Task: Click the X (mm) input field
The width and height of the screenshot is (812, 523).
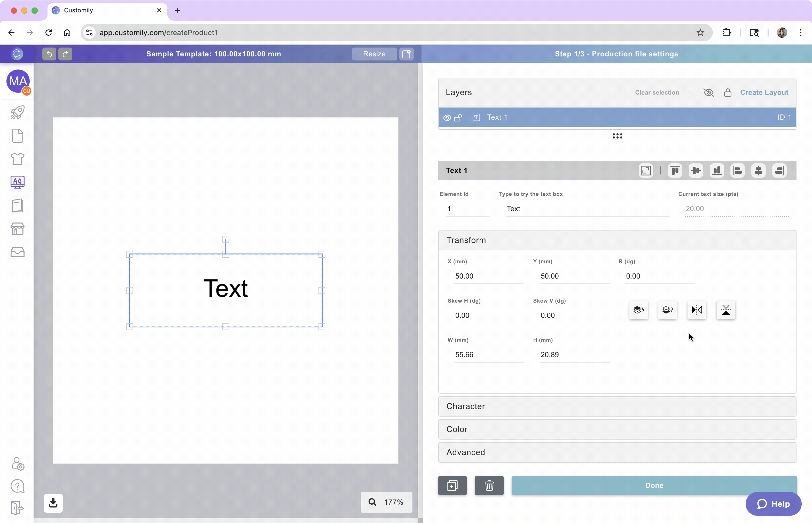Action: [x=488, y=276]
